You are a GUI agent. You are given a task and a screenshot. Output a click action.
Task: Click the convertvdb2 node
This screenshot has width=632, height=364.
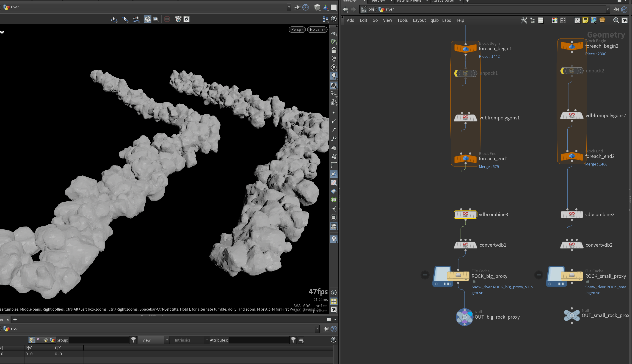click(572, 245)
